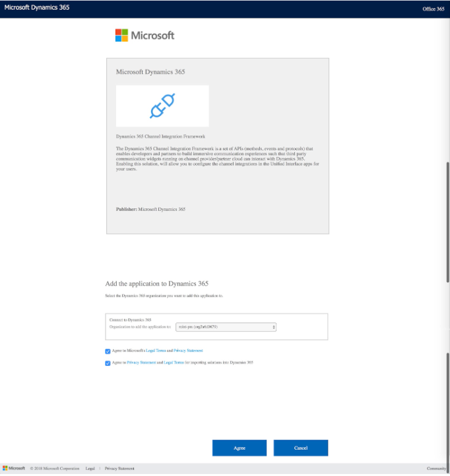Uncheck Agree to Microsoft's Legal Terms checkbox
Screen dimensions: 450x476
coord(108,351)
